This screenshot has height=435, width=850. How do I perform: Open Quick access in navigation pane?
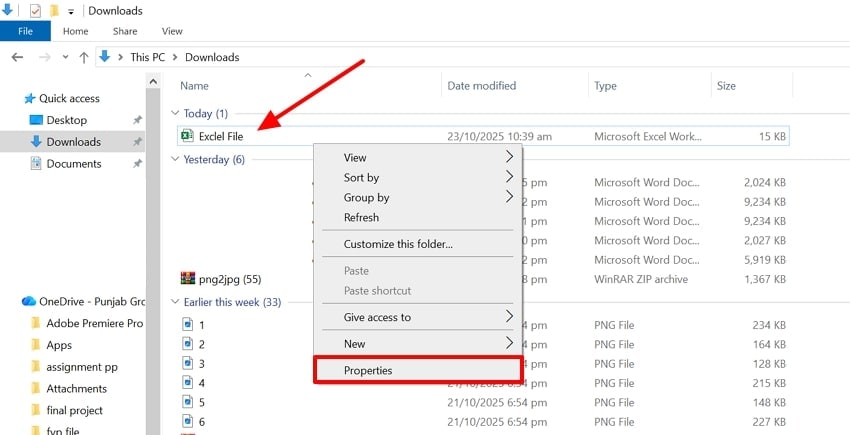point(69,99)
